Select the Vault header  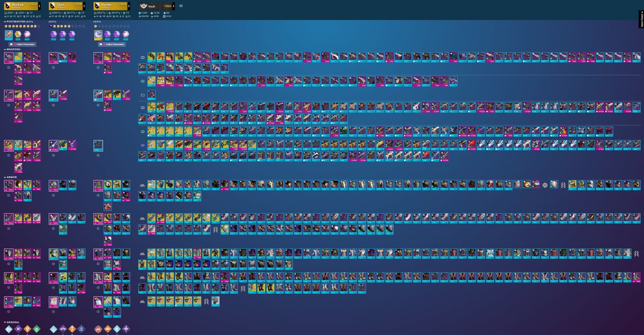[157, 5]
